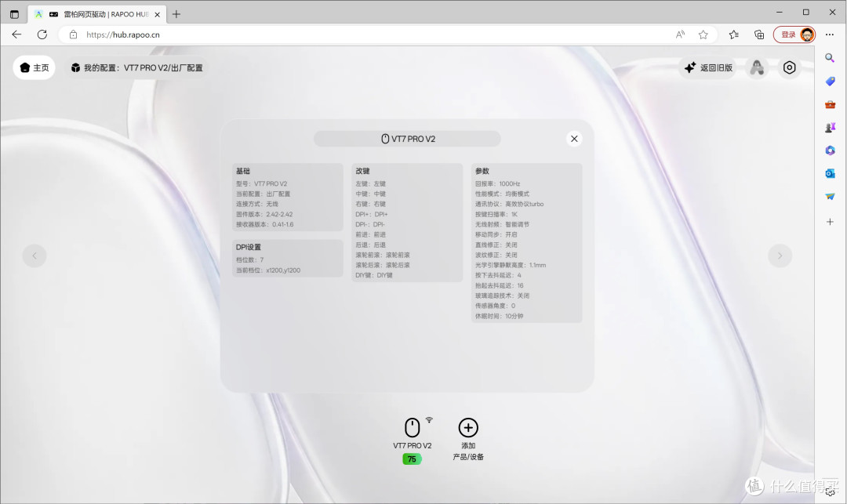The height and width of the screenshot is (504, 847).
Task: Go to previous device with left arrow
Action: click(x=35, y=256)
